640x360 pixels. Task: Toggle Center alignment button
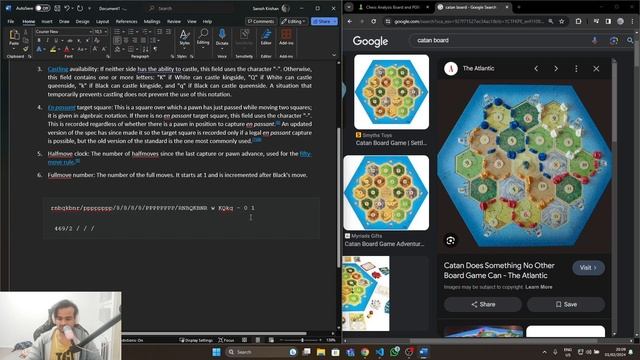click(x=126, y=40)
